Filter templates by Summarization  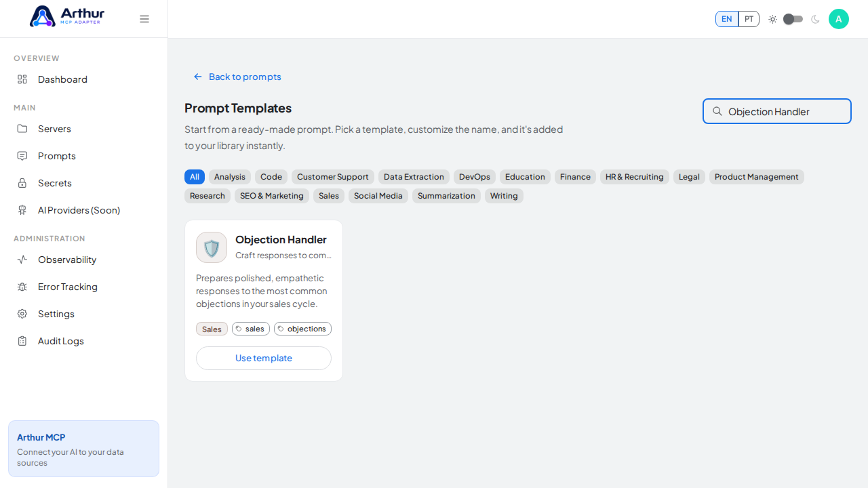click(x=446, y=196)
